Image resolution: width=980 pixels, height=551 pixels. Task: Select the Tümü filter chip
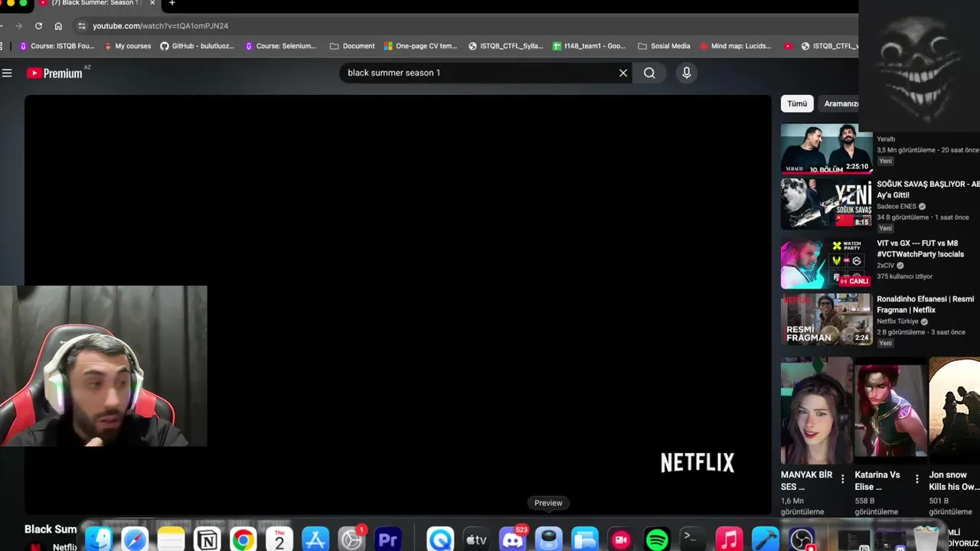coord(797,103)
